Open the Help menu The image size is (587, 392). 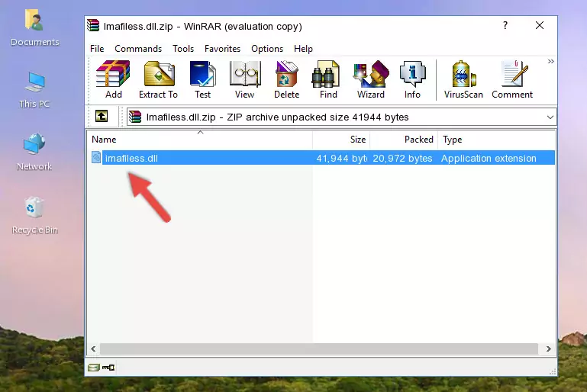point(303,49)
